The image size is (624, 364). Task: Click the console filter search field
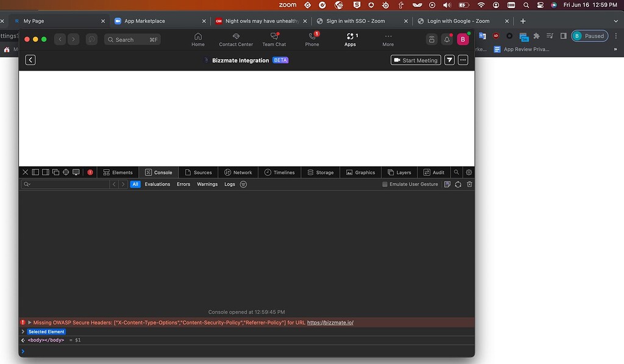[x=67, y=184]
